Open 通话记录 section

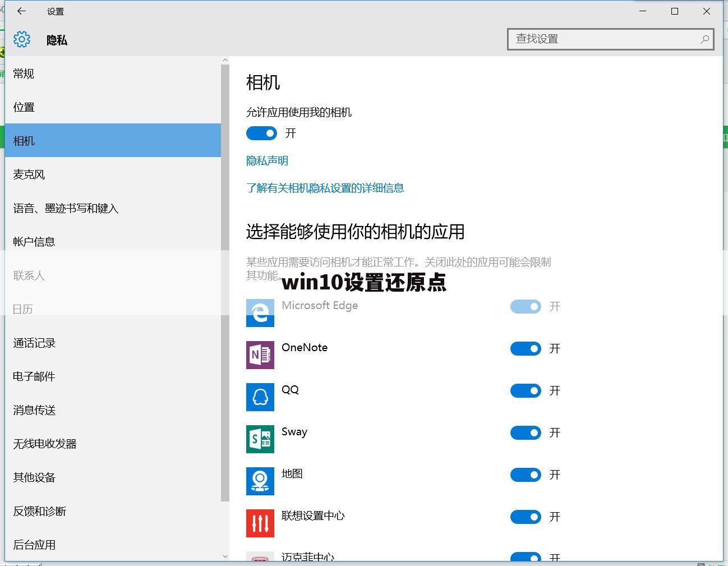(113, 343)
